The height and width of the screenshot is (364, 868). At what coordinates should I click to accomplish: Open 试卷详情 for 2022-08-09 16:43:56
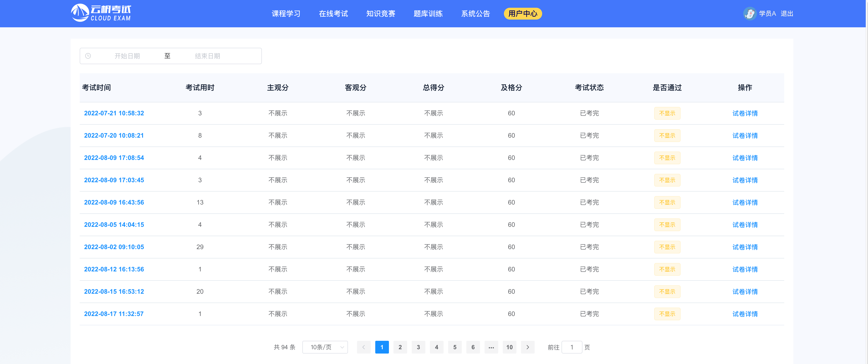745,202
